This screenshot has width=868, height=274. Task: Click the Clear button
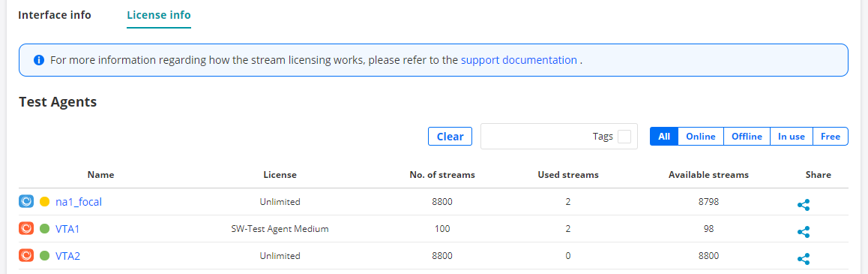click(x=450, y=137)
